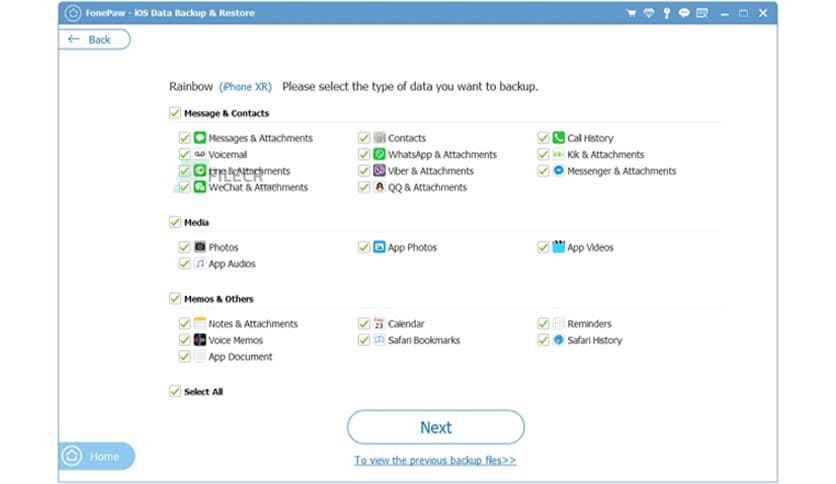Screen dimensions: 836x484
Task: Open the key registration icon
Action: pos(666,13)
